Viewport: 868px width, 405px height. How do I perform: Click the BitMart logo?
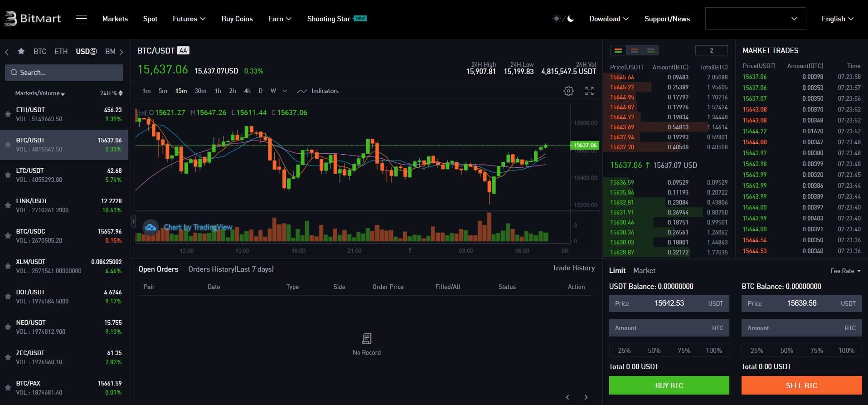(x=32, y=19)
